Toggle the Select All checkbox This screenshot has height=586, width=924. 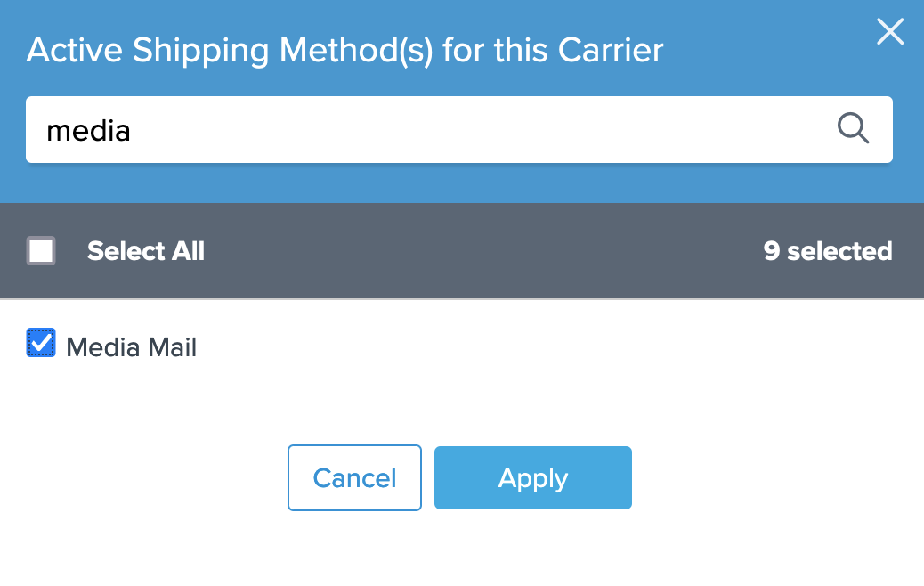(41, 251)
